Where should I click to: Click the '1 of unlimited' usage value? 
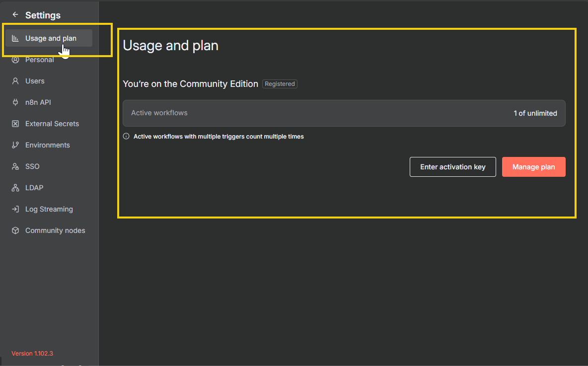coord(535,113)
